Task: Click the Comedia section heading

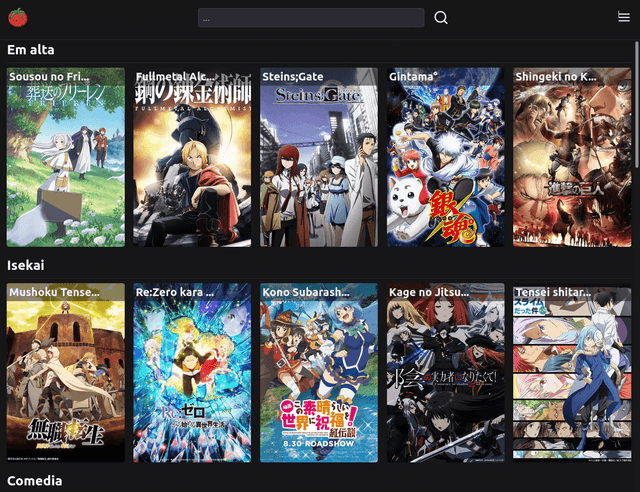Action: [x=35, y=481]
